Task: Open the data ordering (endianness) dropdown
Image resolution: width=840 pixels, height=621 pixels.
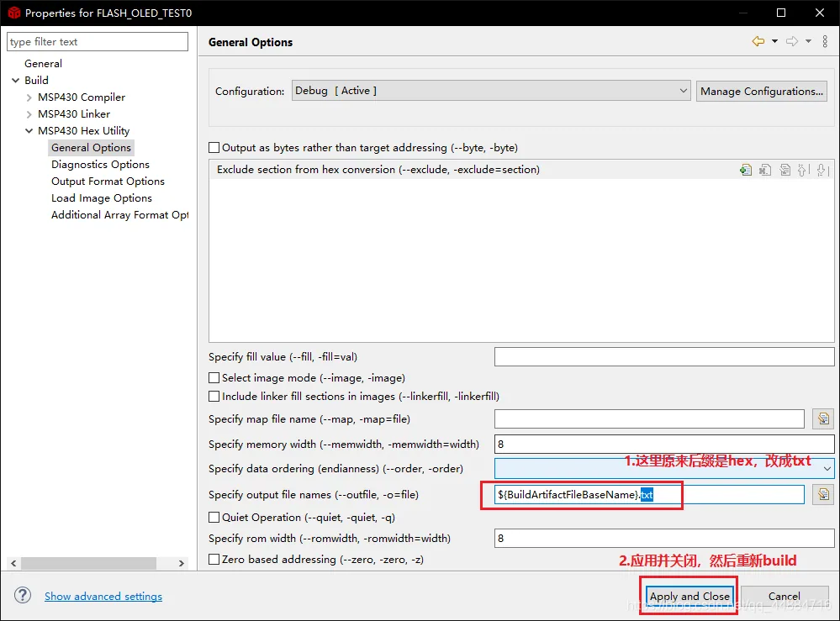Action: tap(664, 469)
